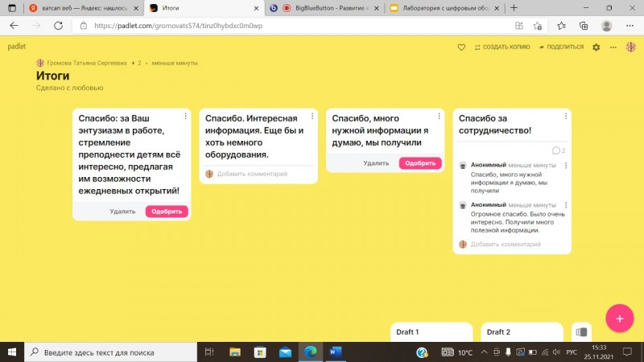644x362 pixels.
Task: Approve the enthusiasm post with Одобрить
Action: click(167, 212)
